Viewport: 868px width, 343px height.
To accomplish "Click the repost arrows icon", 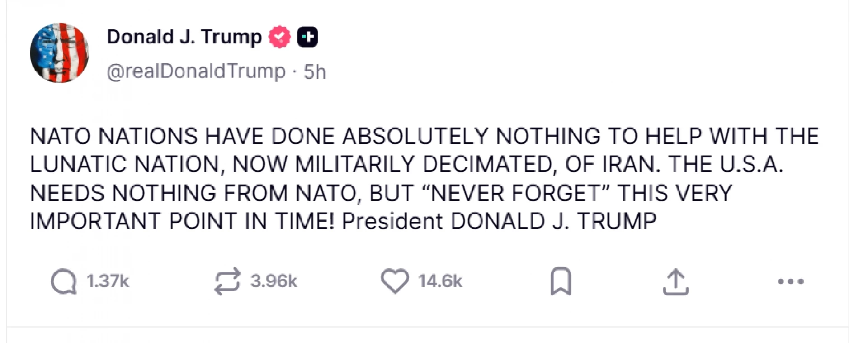I will (227, 281).
